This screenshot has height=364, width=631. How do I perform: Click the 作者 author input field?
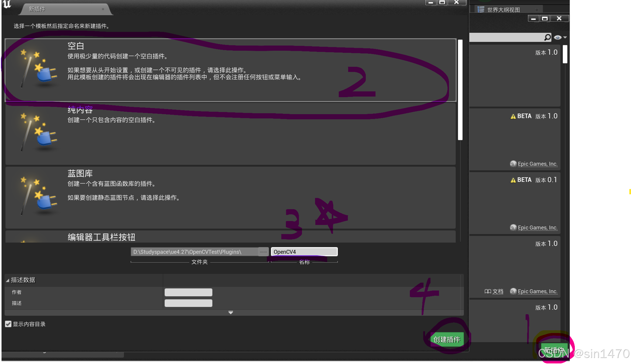click(188, 292)
